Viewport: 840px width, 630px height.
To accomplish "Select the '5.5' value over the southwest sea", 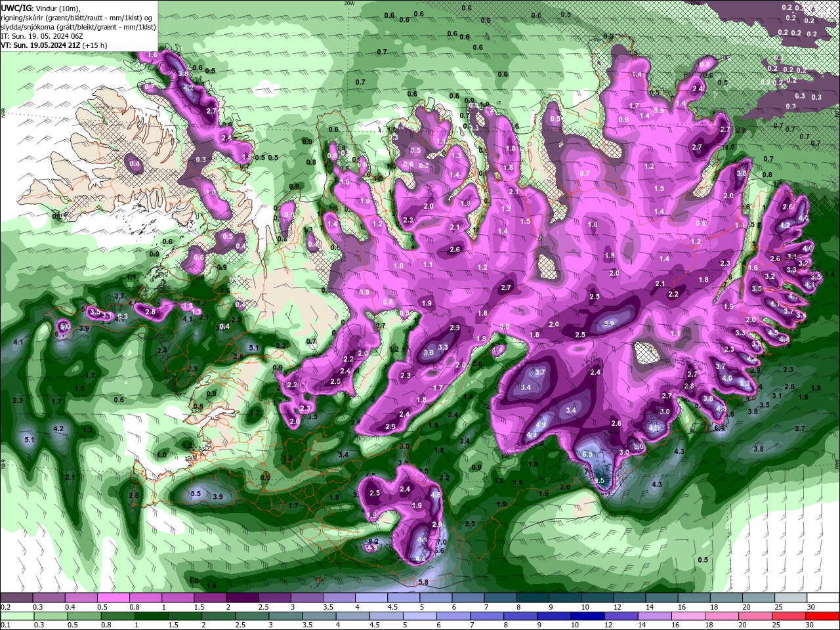I will [x=195, y=493].
